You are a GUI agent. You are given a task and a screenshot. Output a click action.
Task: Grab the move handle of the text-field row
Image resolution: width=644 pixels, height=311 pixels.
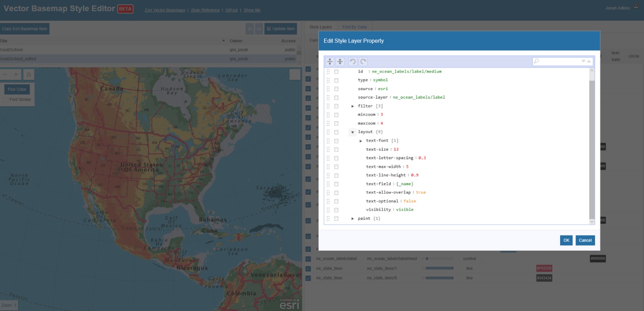328,184
